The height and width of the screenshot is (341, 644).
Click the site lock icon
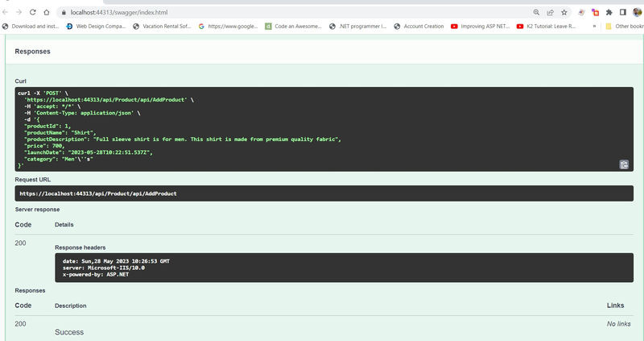coord(64,12)
